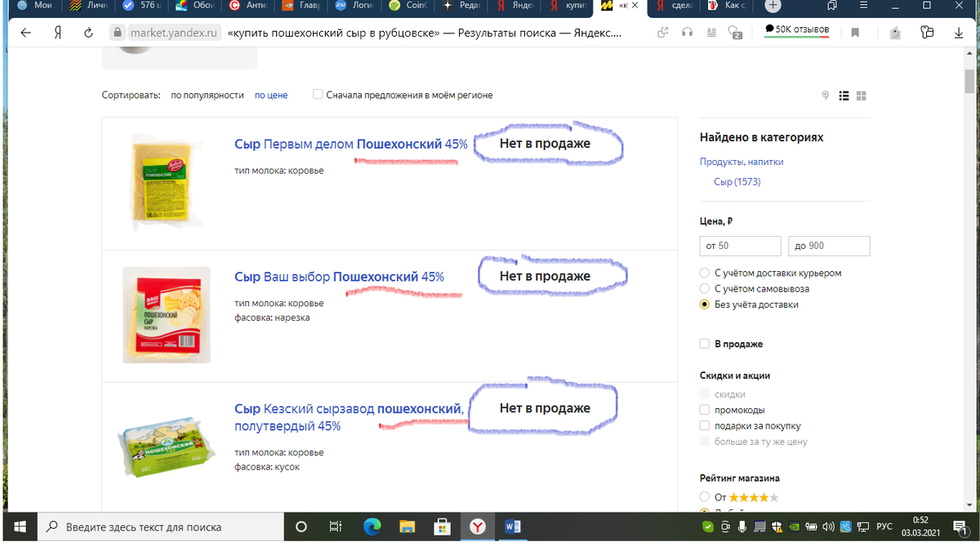Open the password manager key icon
980x551 pixels.
tap(928, 33)
